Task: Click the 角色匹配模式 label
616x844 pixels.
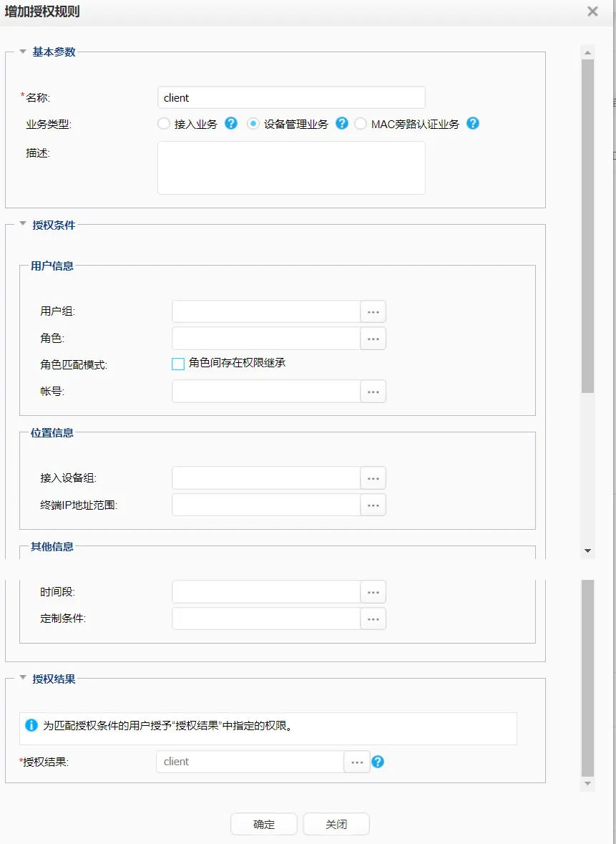Action: [74, 365]
